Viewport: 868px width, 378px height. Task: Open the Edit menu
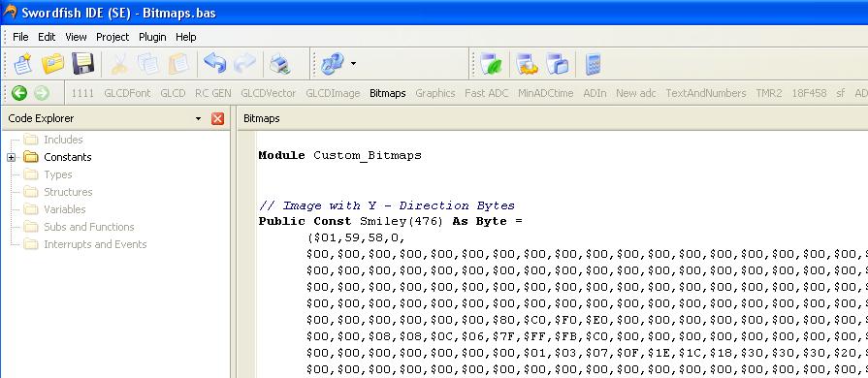tap(47, 37)
